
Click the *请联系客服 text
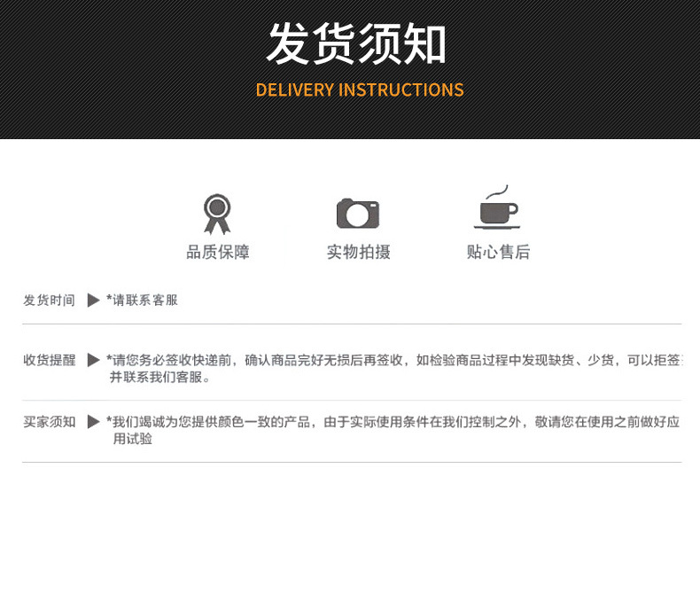142,300
